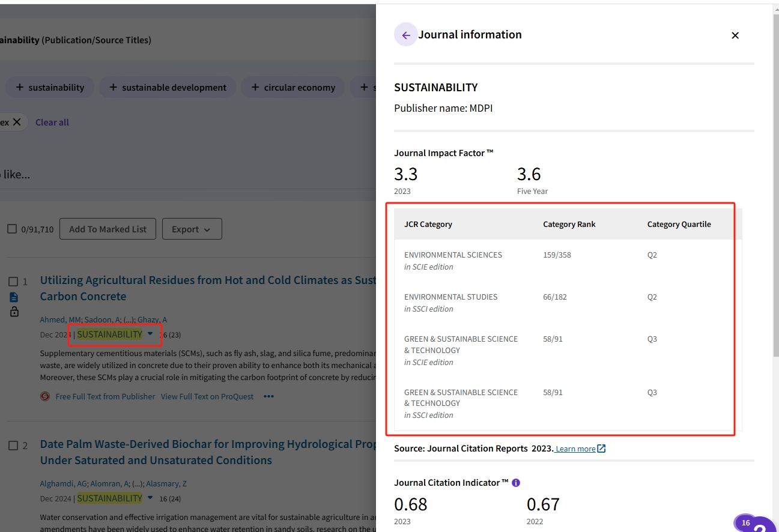Click Clear all filters link

pos(52,122)
